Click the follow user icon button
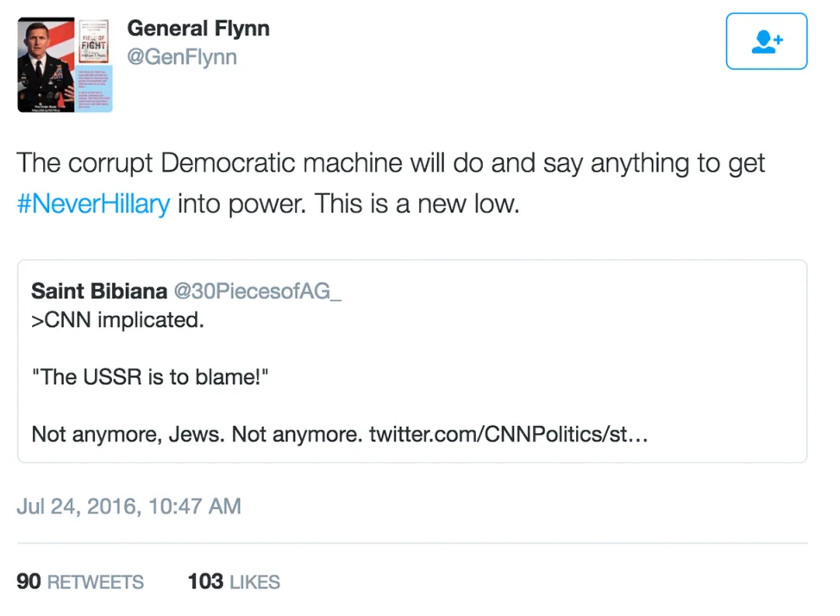 pyautogui.click(x=766, y=41)
